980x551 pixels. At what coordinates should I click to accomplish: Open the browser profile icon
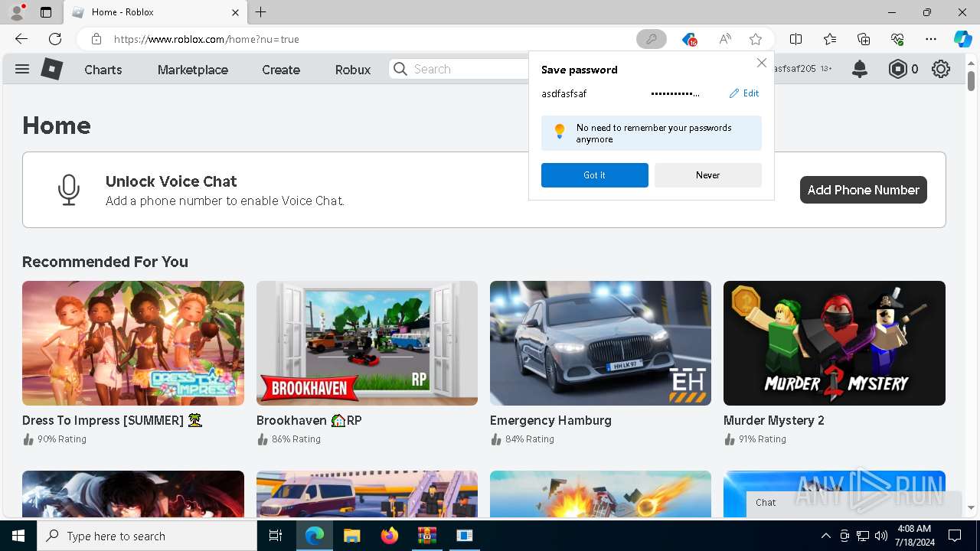point(17,12)
